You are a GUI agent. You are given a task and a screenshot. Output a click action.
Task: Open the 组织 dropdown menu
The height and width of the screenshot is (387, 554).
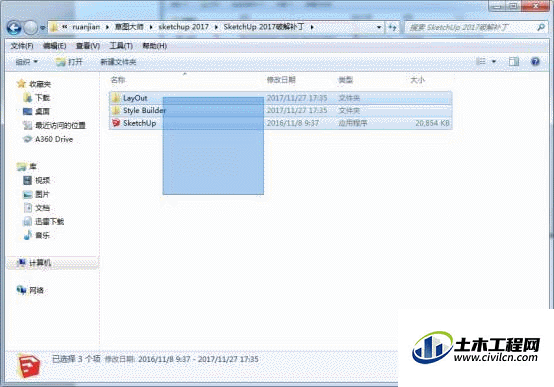pos(26,62)
